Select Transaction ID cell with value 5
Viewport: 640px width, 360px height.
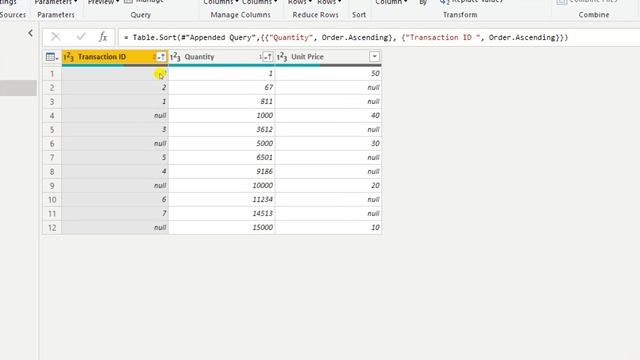[x=115, y=158]
